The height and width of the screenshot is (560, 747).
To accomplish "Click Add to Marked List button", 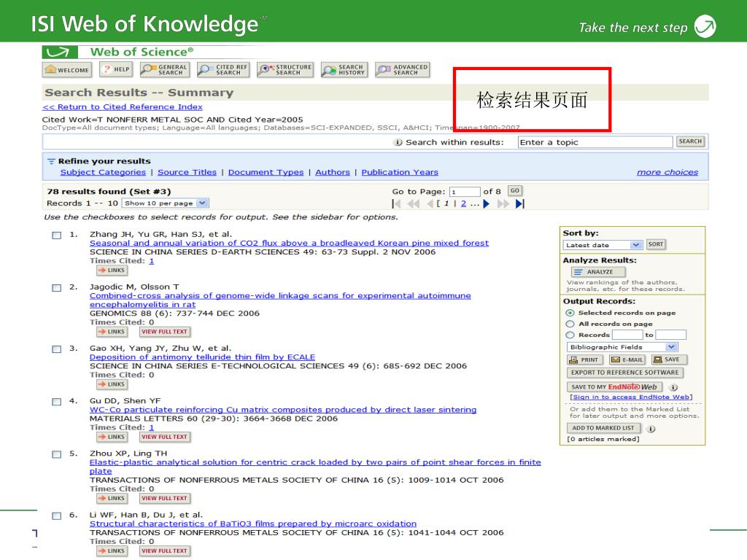I will click(603, 428).
